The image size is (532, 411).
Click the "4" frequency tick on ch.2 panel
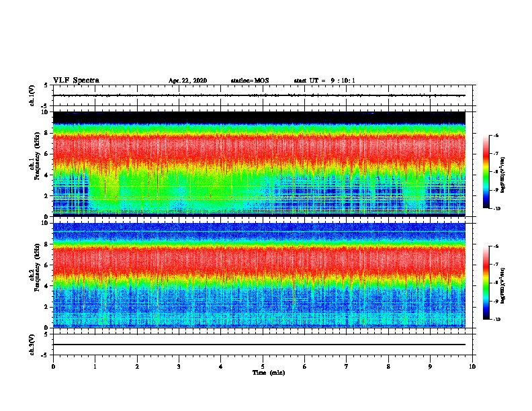pos(47,286)
